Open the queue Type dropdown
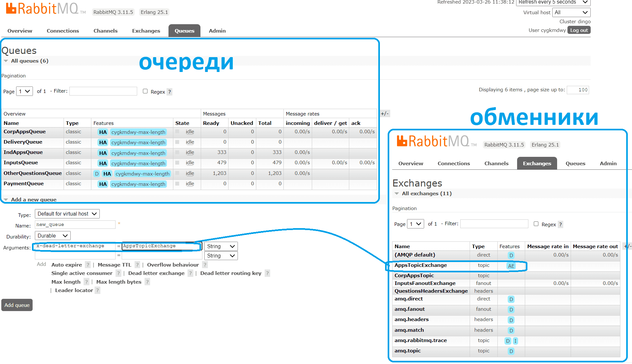632x364 pixels. tap(67, 214)
